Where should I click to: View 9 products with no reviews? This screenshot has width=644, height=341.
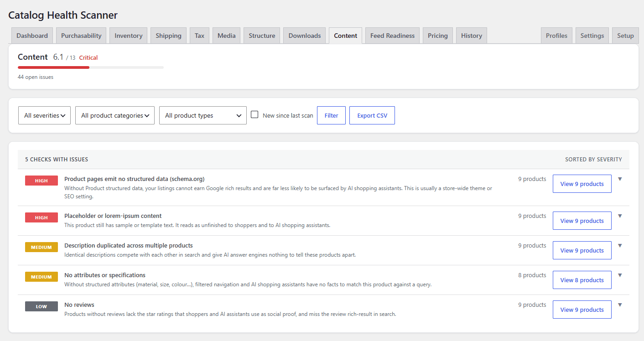[x=582, y=310]
